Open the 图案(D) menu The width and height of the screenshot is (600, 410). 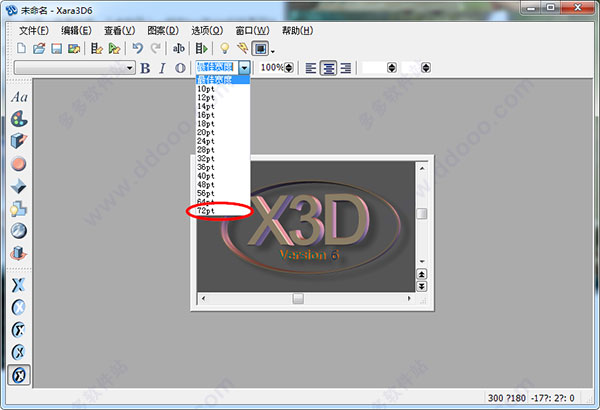[163, 31]
